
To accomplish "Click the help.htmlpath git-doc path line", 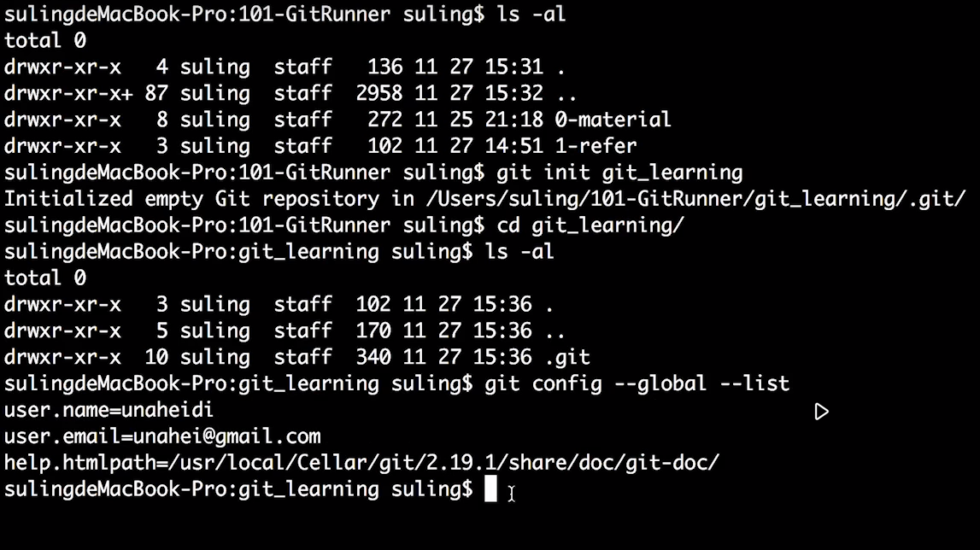I will click(362, 463).
